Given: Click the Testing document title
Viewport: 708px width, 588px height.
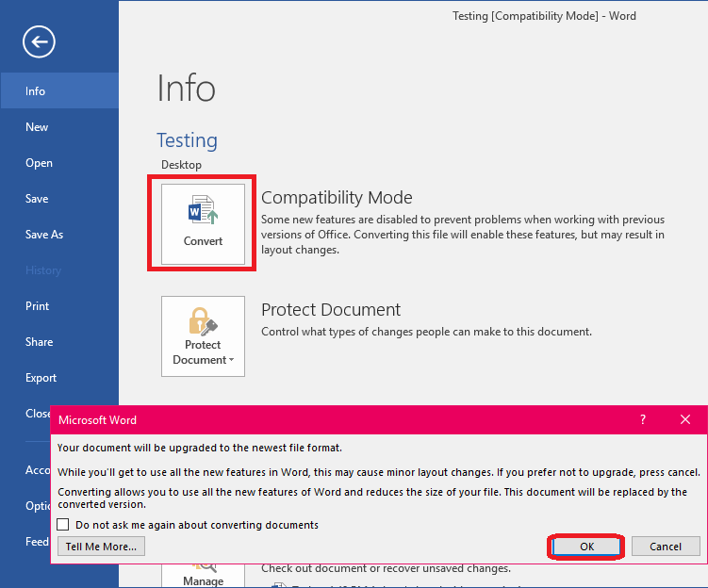Looking at the screenshot, I should [187, 140].
